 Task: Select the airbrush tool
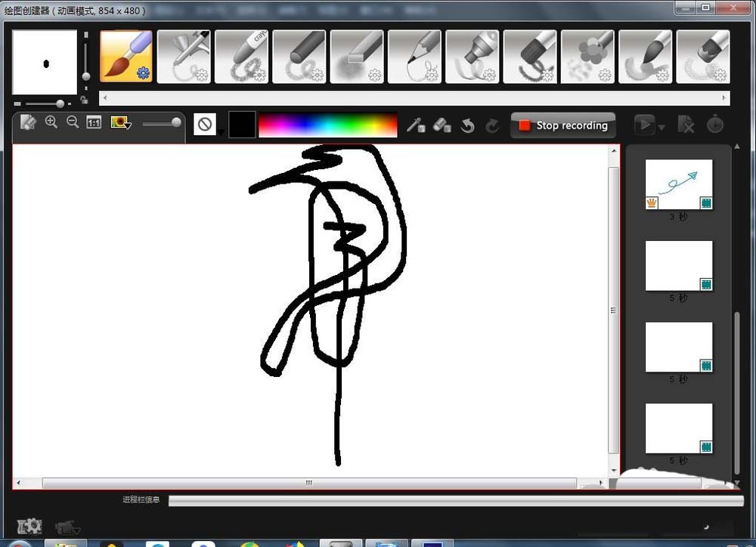point(184,57)
